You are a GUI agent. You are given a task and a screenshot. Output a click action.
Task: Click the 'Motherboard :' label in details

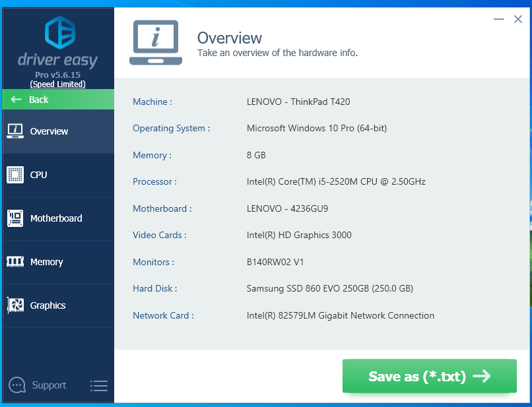pyautogui.click(x=162, y=208)
